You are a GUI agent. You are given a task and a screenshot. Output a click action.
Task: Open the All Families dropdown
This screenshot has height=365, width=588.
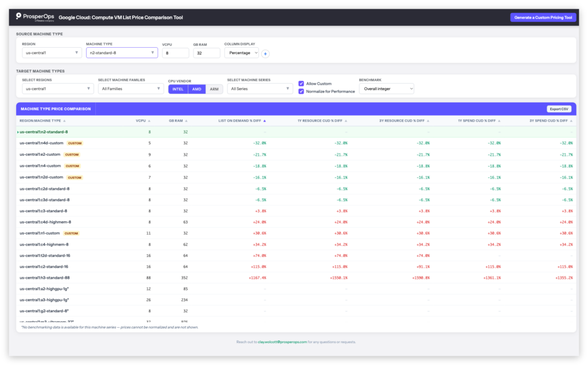point(131,89)
